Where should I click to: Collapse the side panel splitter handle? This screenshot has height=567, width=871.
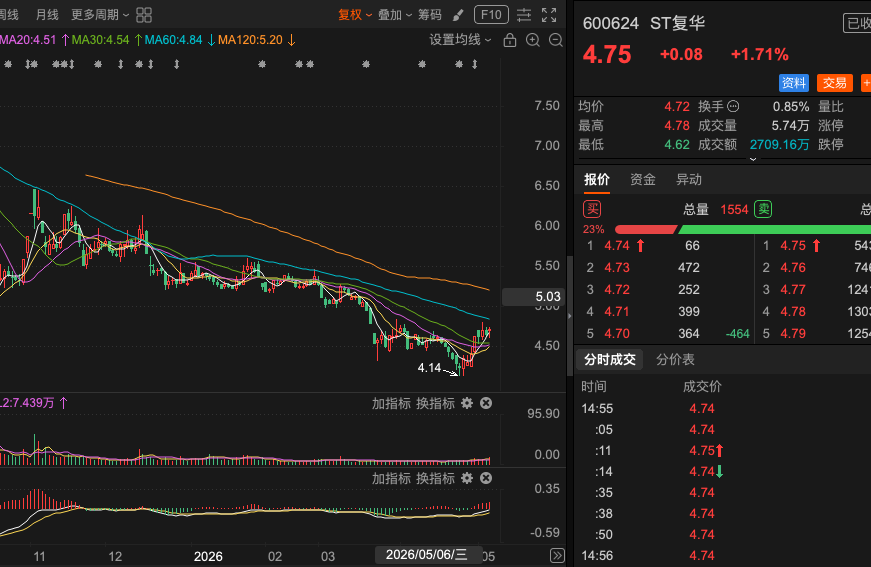(569, 315)
